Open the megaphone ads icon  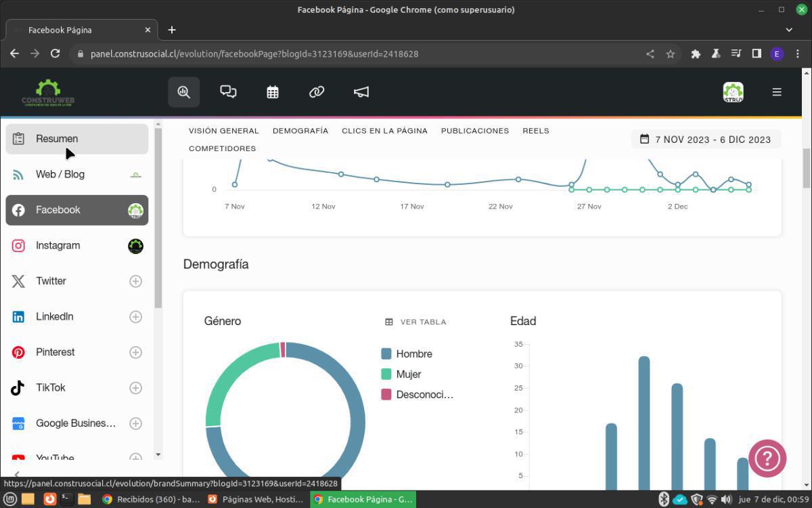coord(361,92)
